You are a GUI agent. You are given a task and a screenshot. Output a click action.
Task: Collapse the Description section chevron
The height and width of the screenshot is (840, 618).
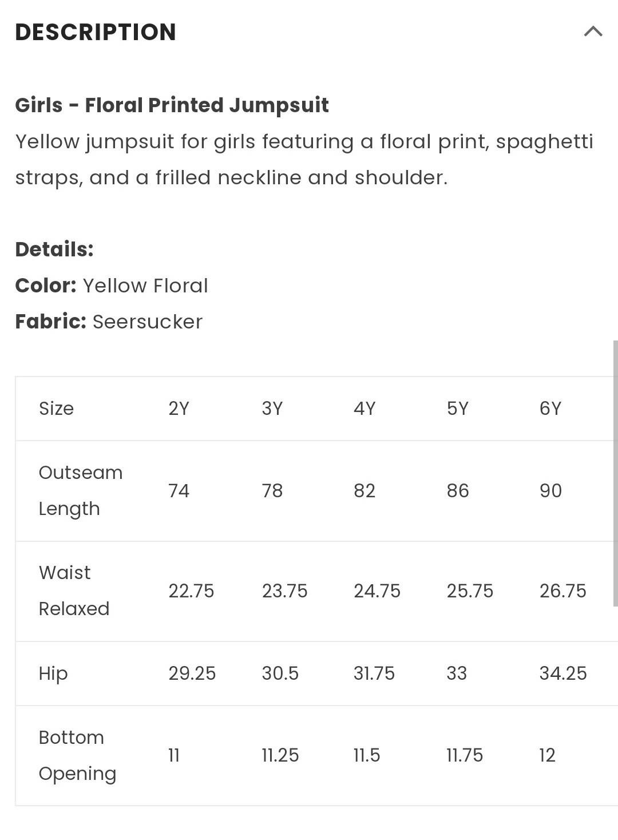593,31
